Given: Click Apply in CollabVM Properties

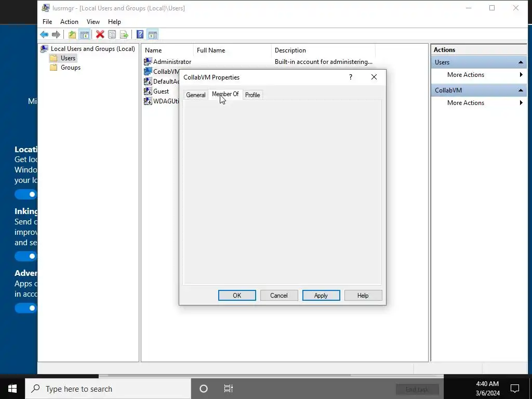Looking at the screenshot, I should (x=321, y=296).
